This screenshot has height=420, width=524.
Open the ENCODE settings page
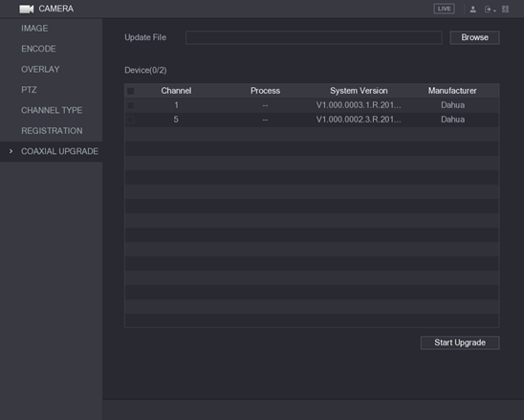tap(38, 49)
